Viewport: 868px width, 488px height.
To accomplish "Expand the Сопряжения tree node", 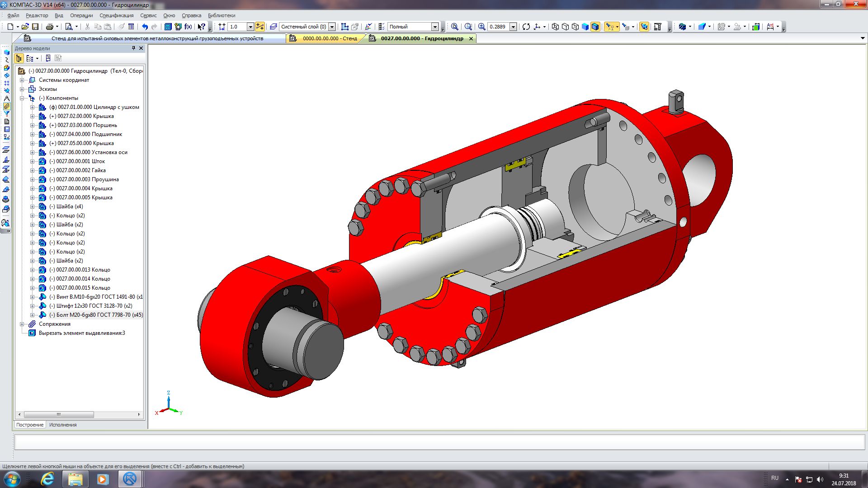I will click(22, 324).
